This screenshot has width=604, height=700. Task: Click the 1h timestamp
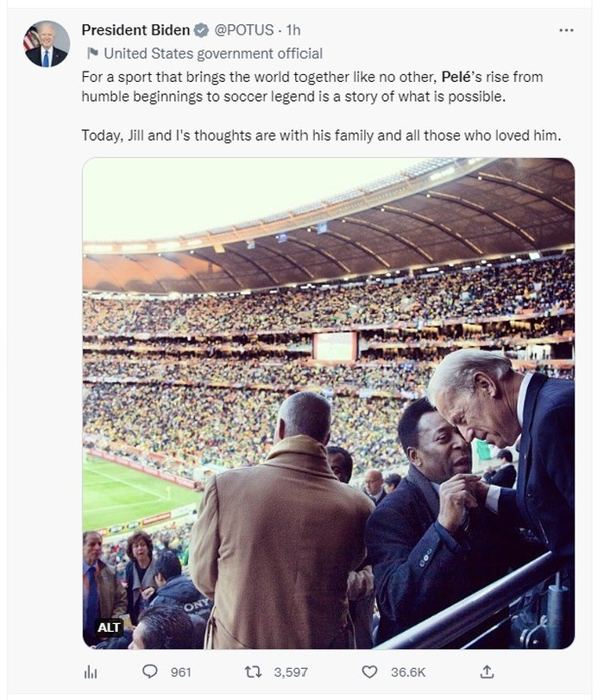coord(293,30)
